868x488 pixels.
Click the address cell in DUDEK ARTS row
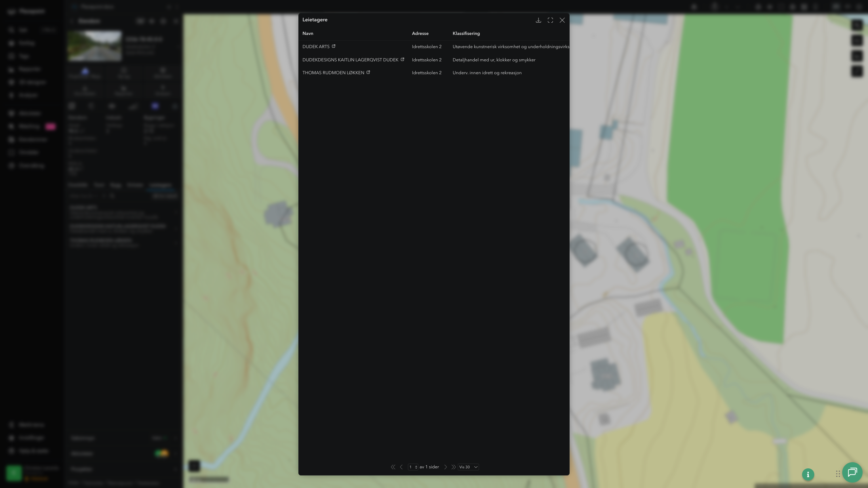427,47
